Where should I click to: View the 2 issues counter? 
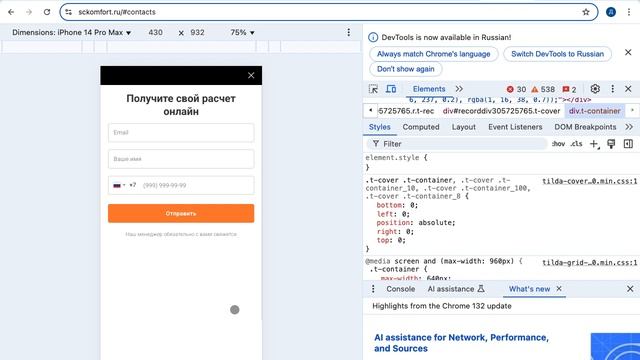(569, 89)
